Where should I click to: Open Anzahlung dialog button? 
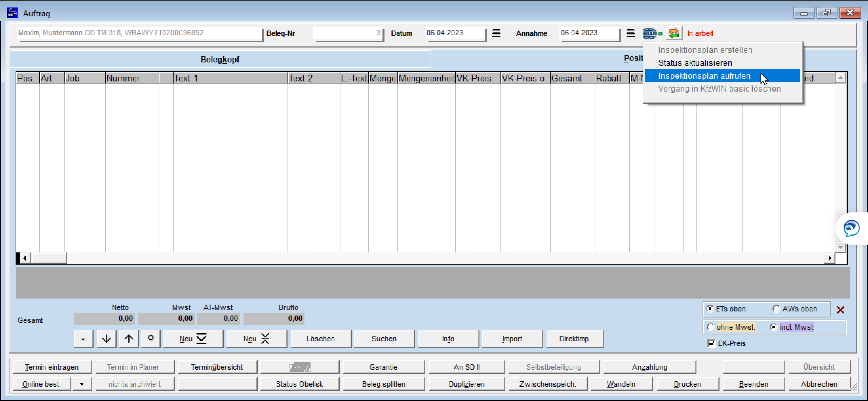(650, 367)
